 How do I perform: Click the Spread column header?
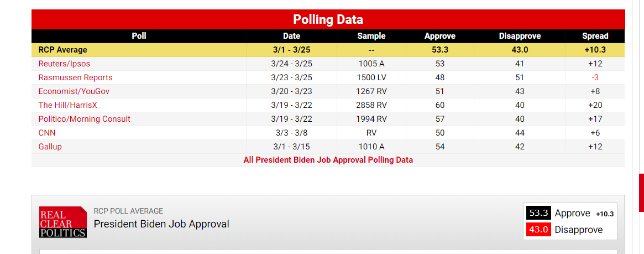[595, 36]
